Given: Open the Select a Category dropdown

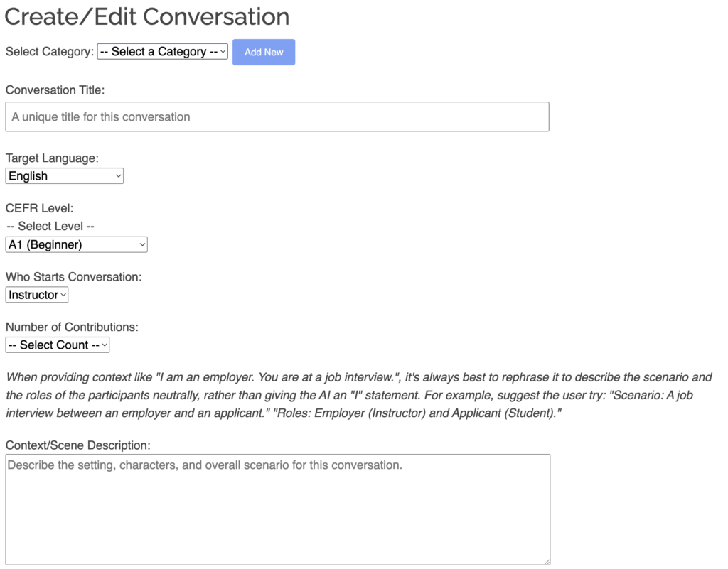Looking at the screenshot, I should pos(162,51).
